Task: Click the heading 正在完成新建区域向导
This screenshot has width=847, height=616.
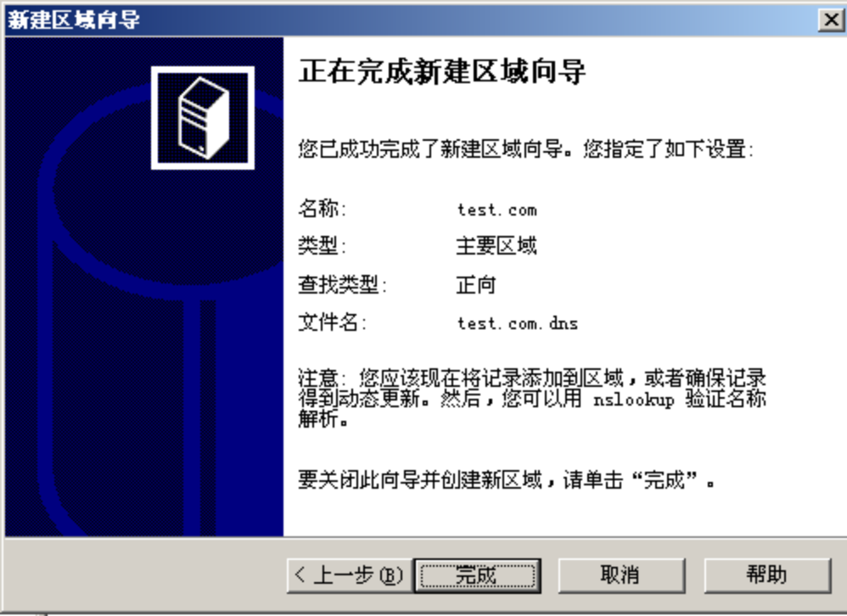Action: coord(442,72)
